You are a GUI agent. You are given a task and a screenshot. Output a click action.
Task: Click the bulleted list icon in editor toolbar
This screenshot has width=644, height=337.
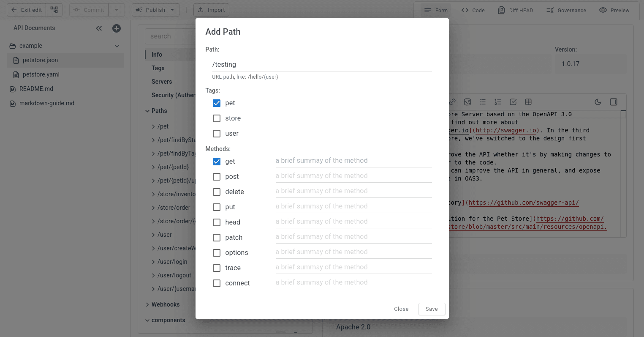483,102
